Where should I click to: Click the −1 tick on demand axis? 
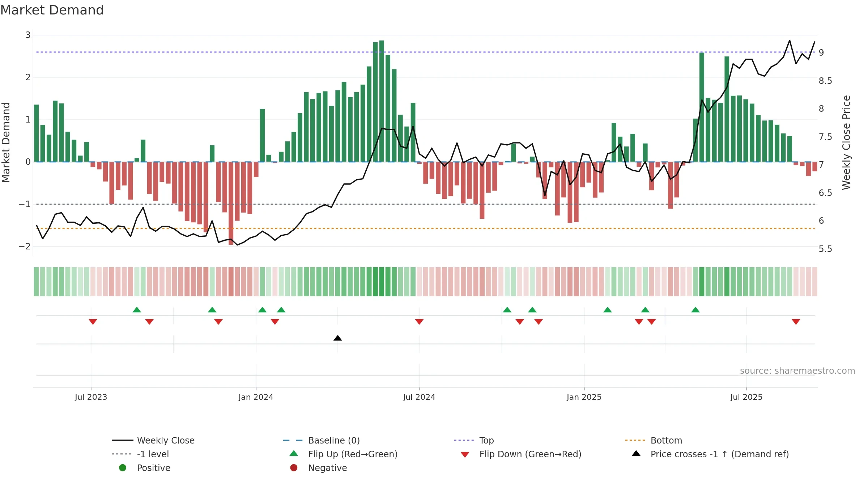coord(25,204)
